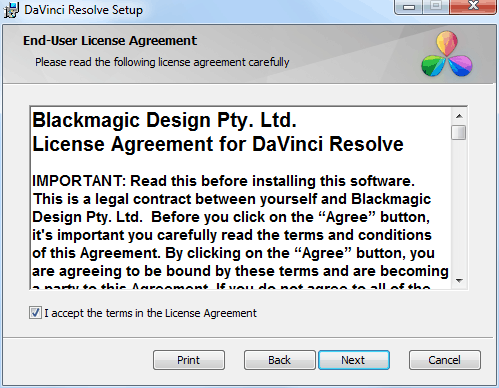Click 'Please read the following license agreement carefully'

162,62
